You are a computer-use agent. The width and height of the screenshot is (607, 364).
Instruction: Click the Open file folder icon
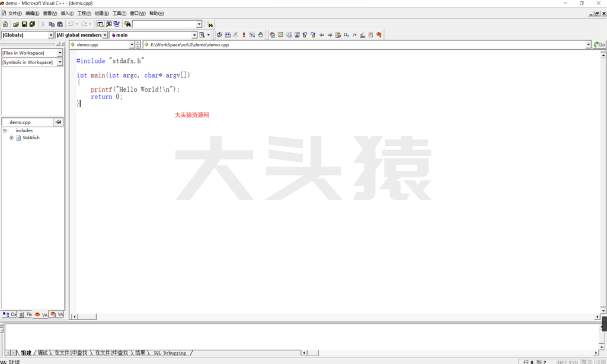(16, 24)
